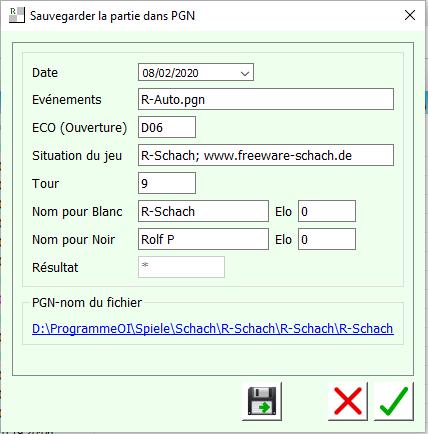Select the Tour field showing 9
Image resolution: width=428 pixels, height=434 pixels.
[167, 183]
